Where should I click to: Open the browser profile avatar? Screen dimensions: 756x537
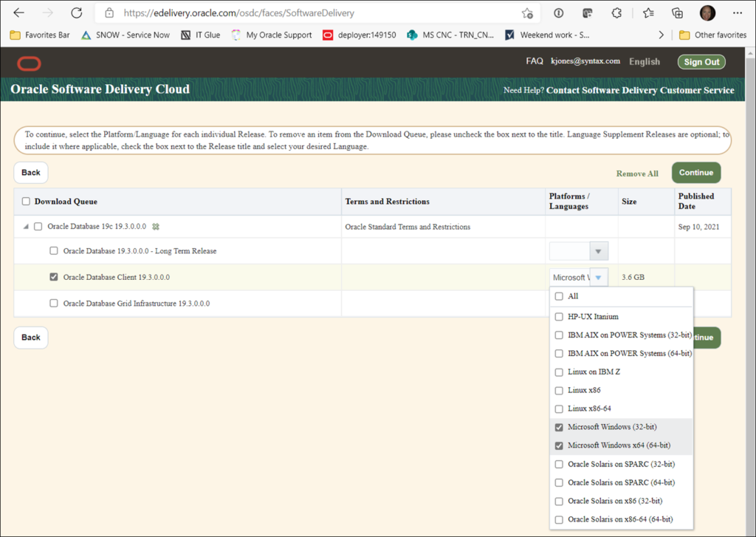click(707, 13)
